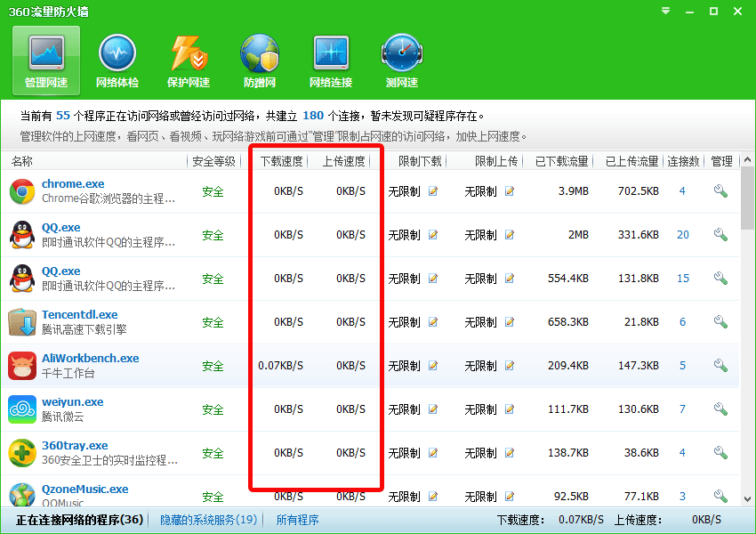The height and width of the screenshot is (534, 756).
Task: Edit upload limit for QQ.exe with 15 connections
Action: (x=509, y=279)
